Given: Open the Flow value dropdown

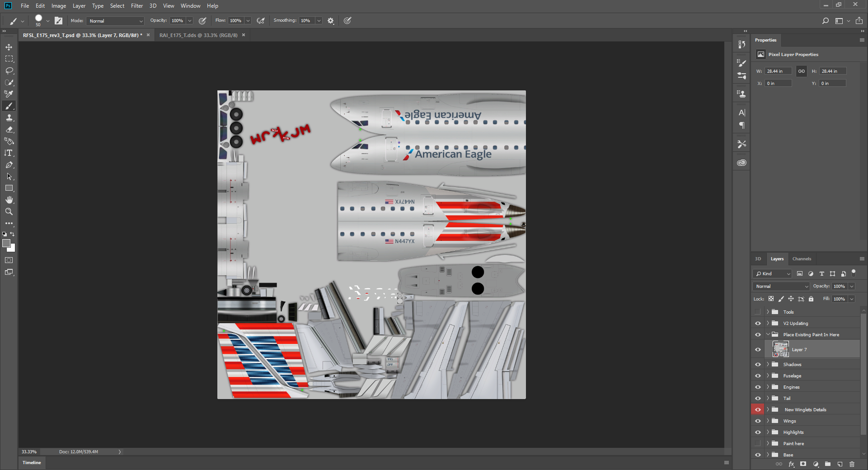Looking at the screenshot, I should click(248, 21).
